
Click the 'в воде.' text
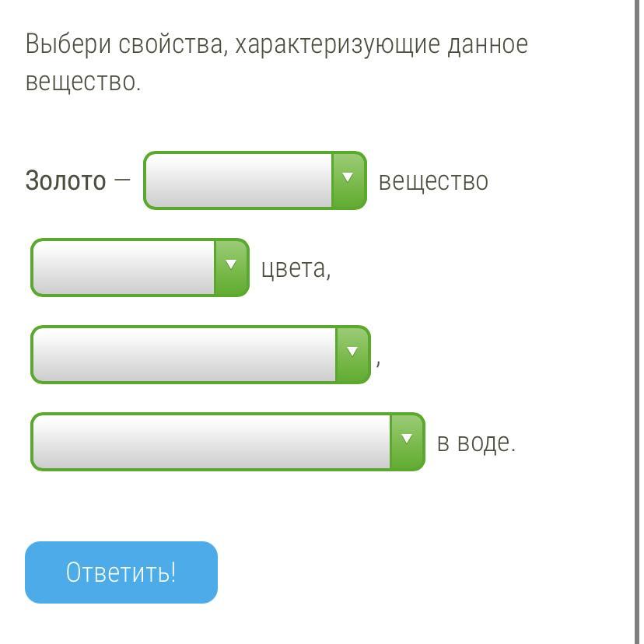tap(476, 443)
